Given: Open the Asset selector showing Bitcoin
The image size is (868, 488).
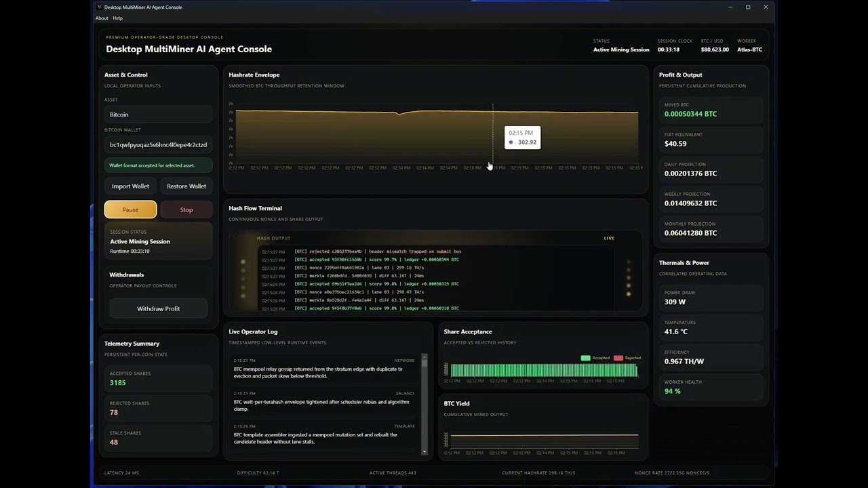Looking at the screenshot, I should 158,115.
